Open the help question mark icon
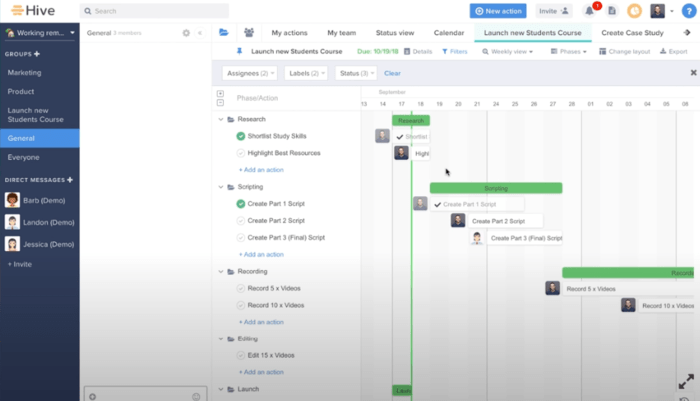This screenshot has height=401, width=700. pyautogui.click(x=688, y=11)
